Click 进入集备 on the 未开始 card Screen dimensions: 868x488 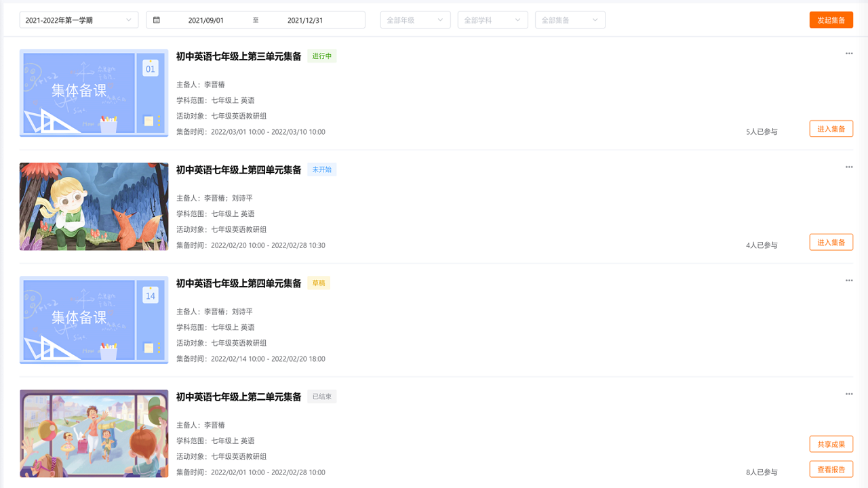click(x=831, y=241)
